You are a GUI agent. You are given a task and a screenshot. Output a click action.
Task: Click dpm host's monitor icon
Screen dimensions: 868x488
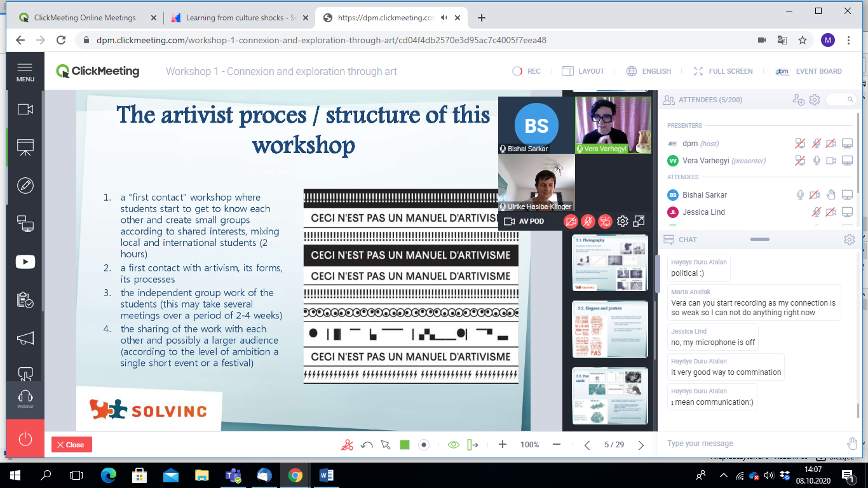[847, 144]
